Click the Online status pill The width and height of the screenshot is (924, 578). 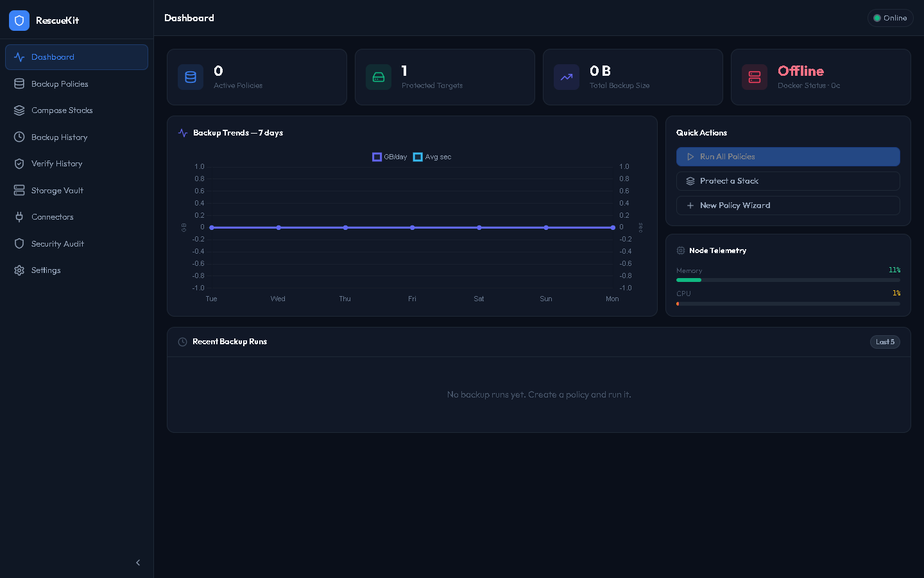pos(890,18)
